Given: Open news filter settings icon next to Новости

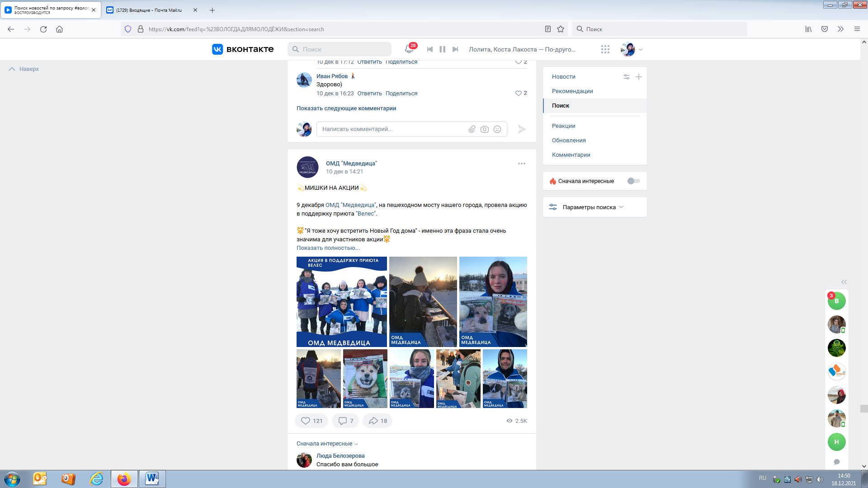Looking at the screenshot, I should click(x=627, y=77).
